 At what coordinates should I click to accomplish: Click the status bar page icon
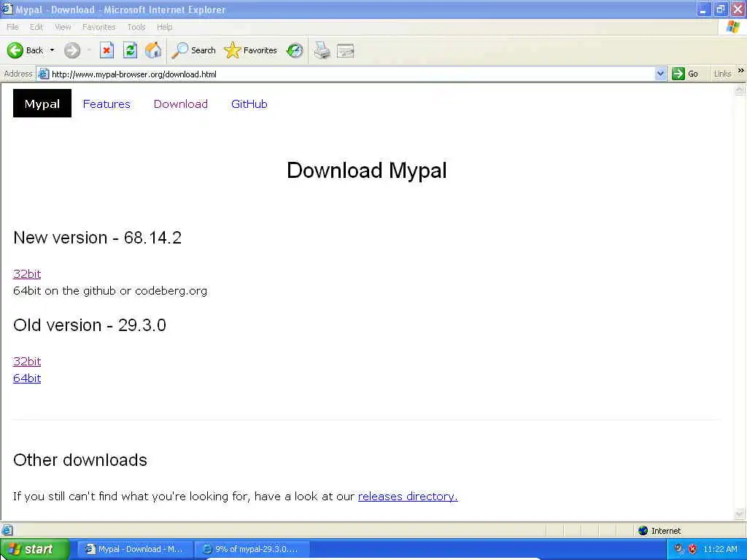pos(7,530)
